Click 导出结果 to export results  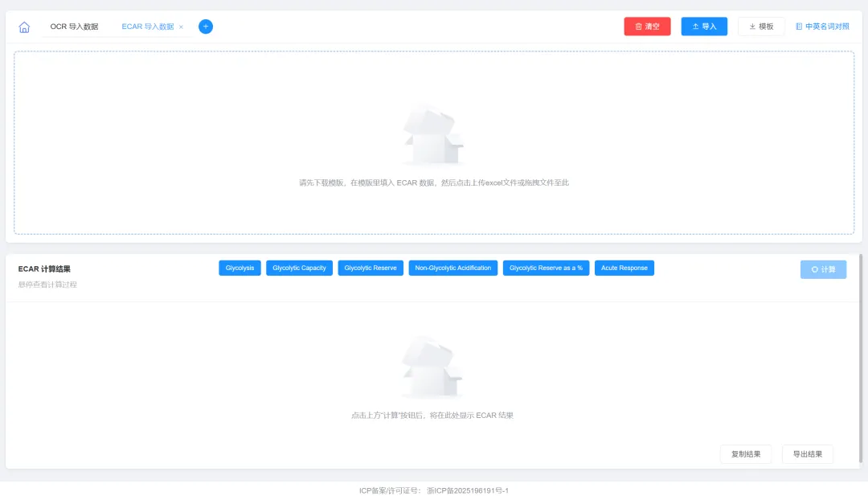point(807,454)
